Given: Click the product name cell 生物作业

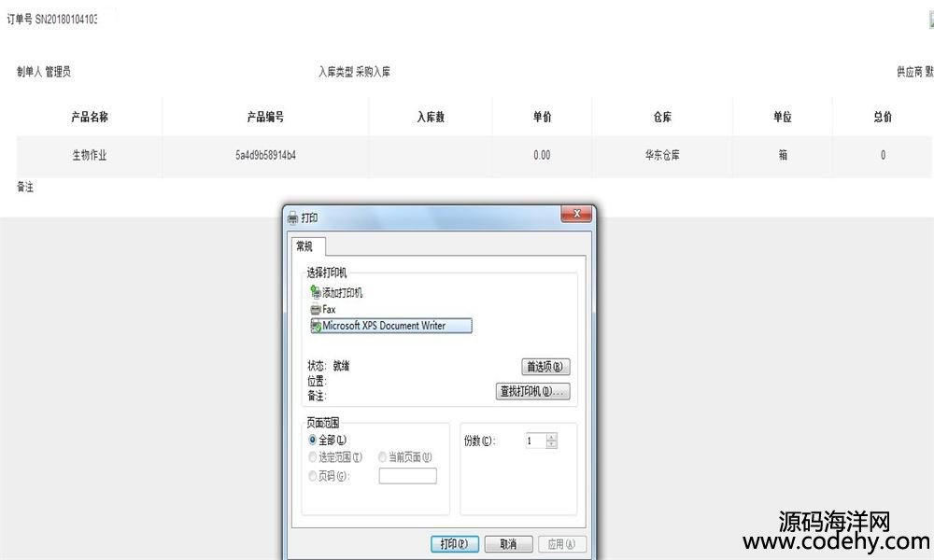Looking at the screenshot, I should (90, 155).
